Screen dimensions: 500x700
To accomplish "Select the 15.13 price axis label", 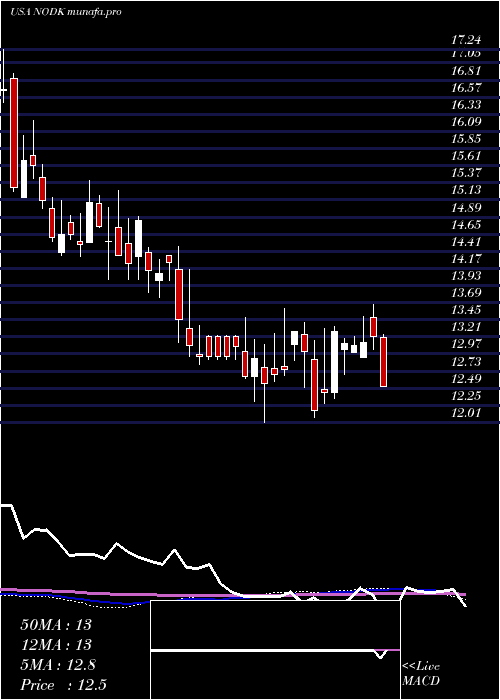I will pyautogui.click(x=466, y=191).
